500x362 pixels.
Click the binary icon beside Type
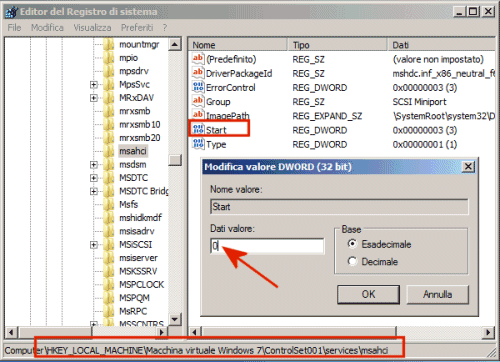point(198,144)
